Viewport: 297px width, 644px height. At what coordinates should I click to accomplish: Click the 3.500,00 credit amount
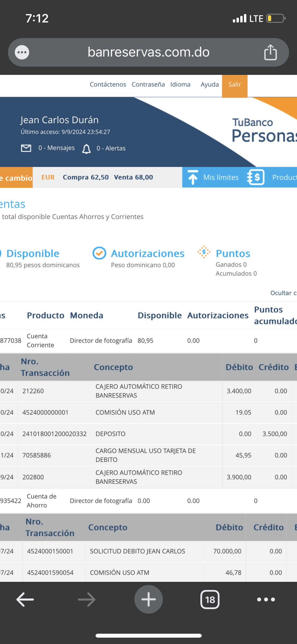click(x=275, y=434)
